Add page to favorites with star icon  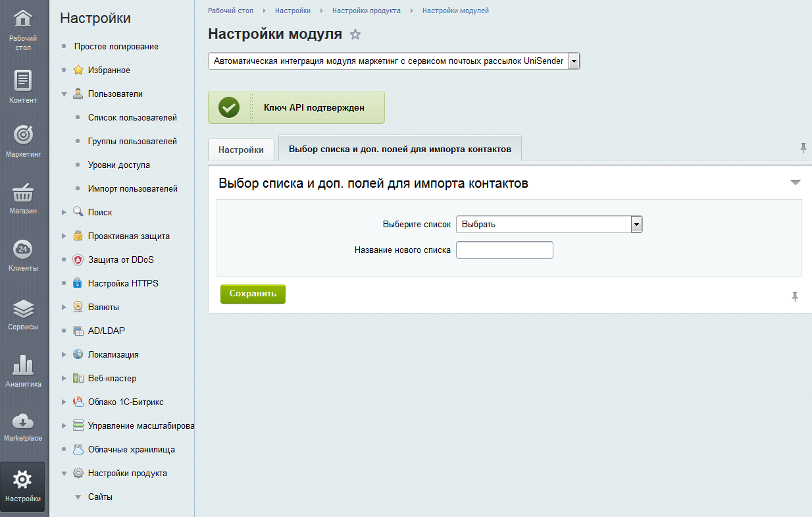point(355,35)
